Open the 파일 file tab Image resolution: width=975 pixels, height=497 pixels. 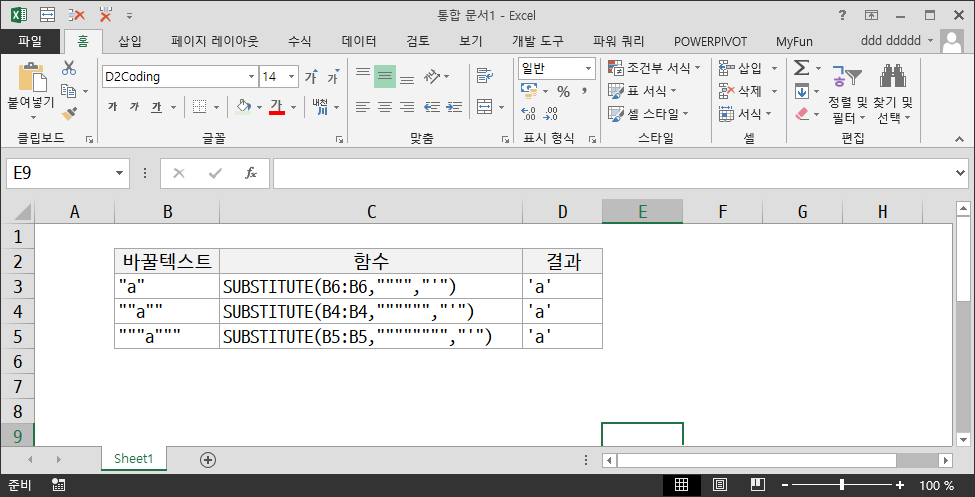click(x=30, y=41)
